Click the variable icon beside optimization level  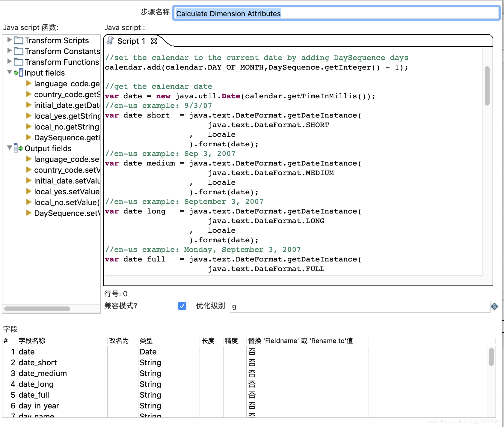[x=494, y=306]
